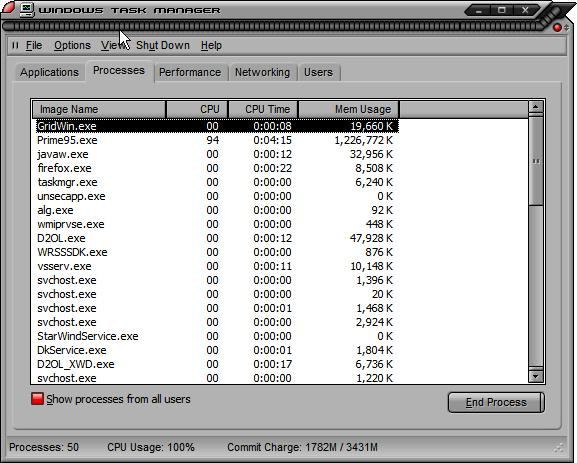Image resolution: width=577 pixels, height=463 pixels.
Task: Sort by Mem Usage column header
Action: [x=348, y=109]
